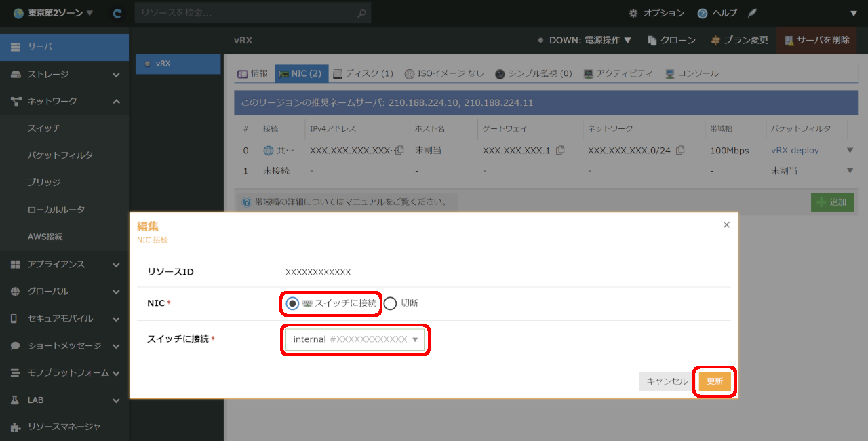The height and width of the screenshot is (441, 868).
Task: Select the 切断 radio button
Action: (390, 303)
